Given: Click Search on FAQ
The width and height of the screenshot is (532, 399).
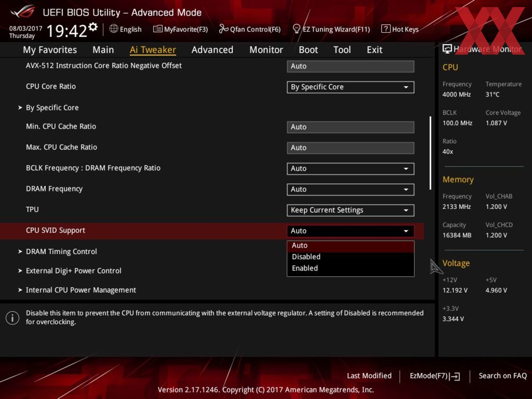Looking at the screenshot, I should point(503,376).
